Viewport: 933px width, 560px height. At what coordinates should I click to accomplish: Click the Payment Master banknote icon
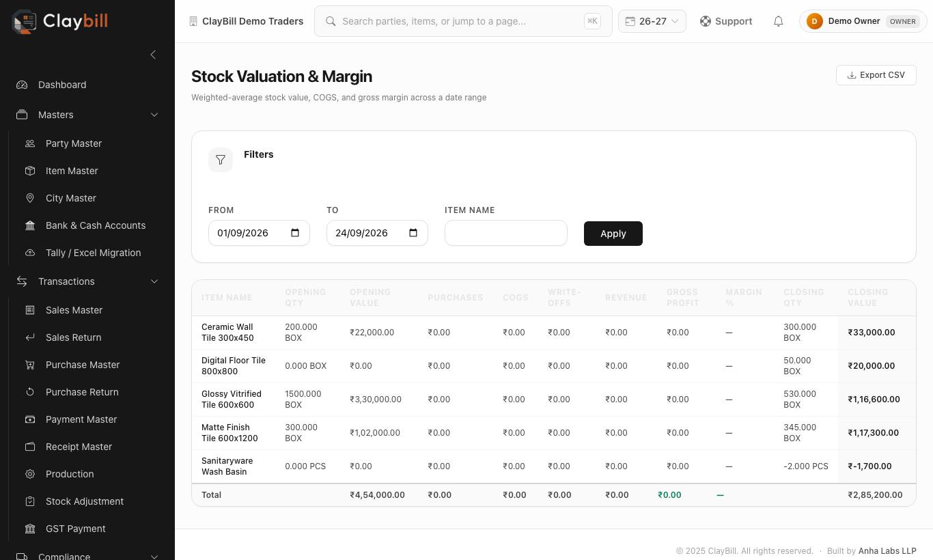(30, 419)
